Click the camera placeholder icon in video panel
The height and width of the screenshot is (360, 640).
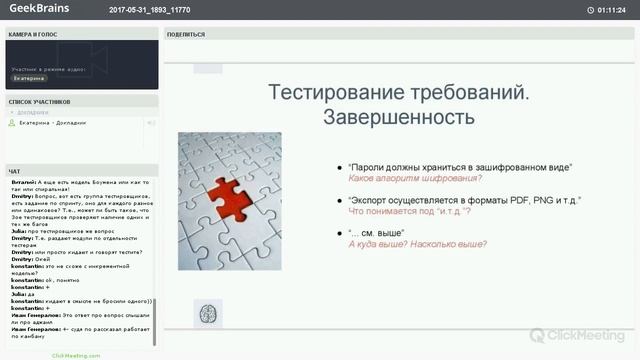pos(83,60)
